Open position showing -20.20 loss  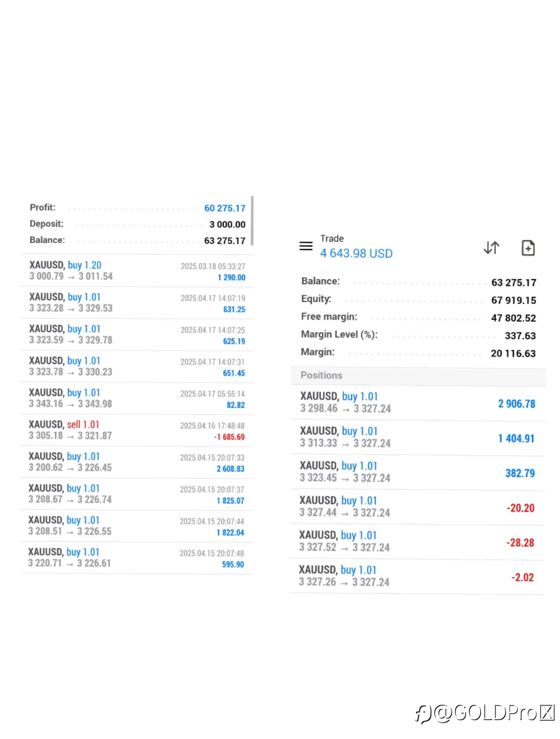coord(417,507)
